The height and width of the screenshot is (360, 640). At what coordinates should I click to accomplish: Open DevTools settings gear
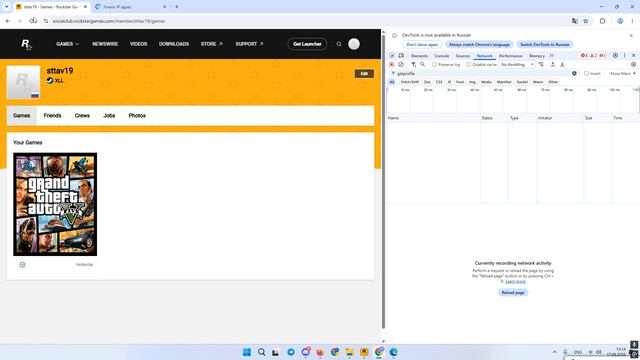coord(615,56)
